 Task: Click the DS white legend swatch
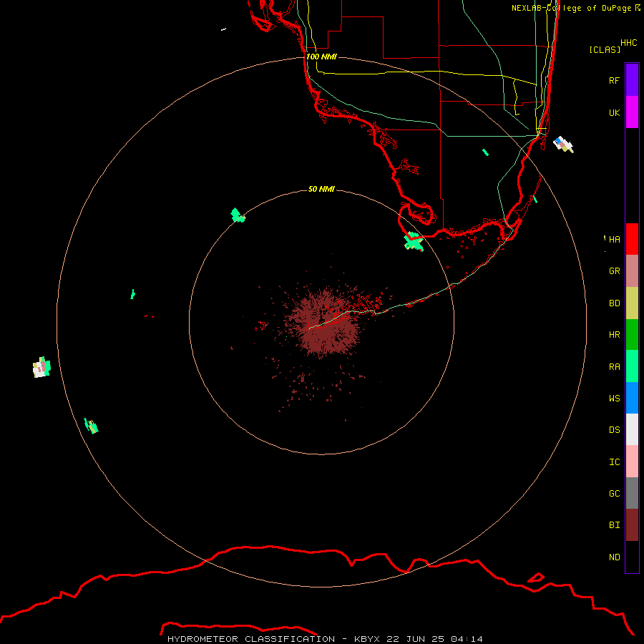coord(632,429)
